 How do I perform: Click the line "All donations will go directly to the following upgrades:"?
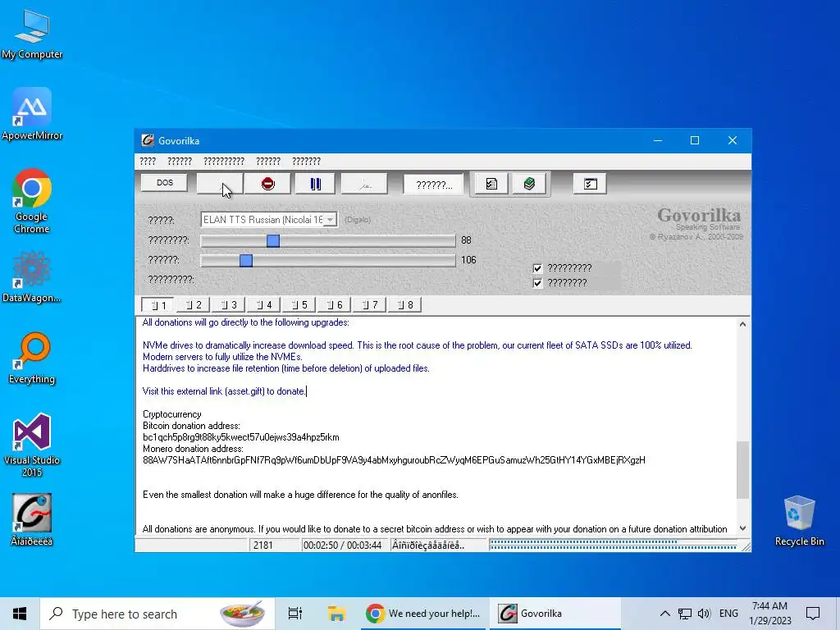coord(246,322)
